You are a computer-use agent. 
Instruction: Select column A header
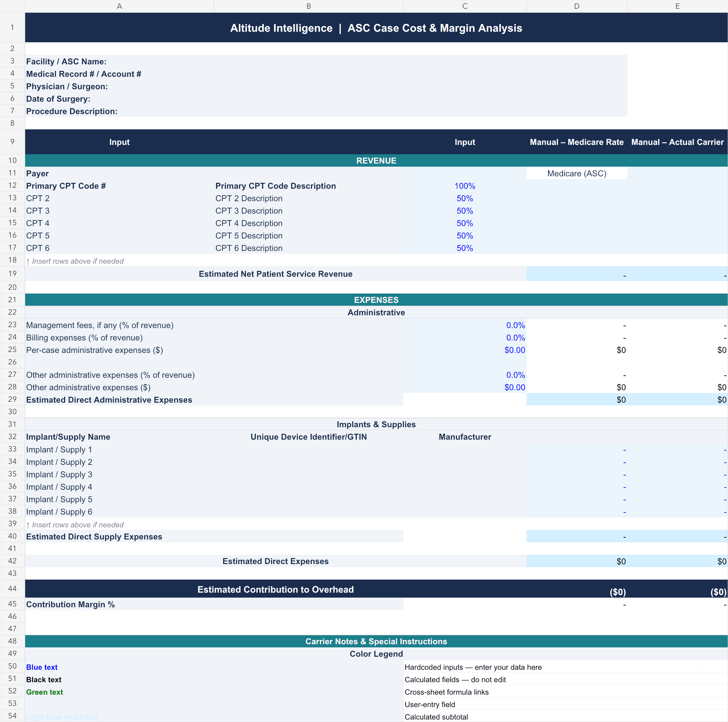click(119, 6)
